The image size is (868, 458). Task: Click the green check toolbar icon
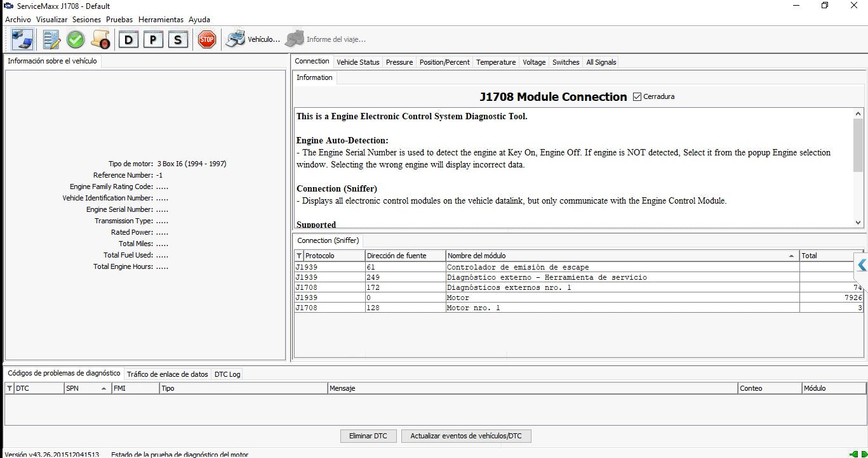click(x=75, y=39)
